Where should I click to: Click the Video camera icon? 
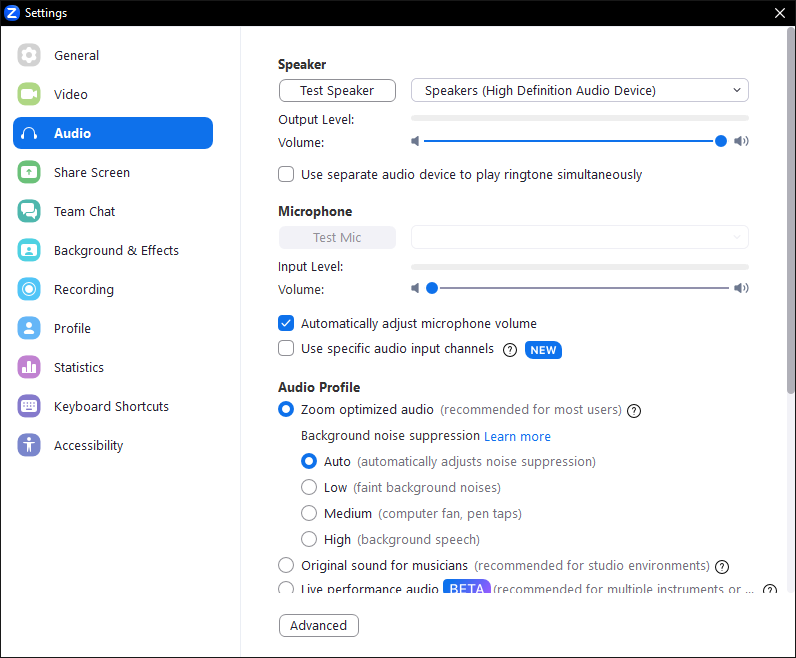[29, 94]
